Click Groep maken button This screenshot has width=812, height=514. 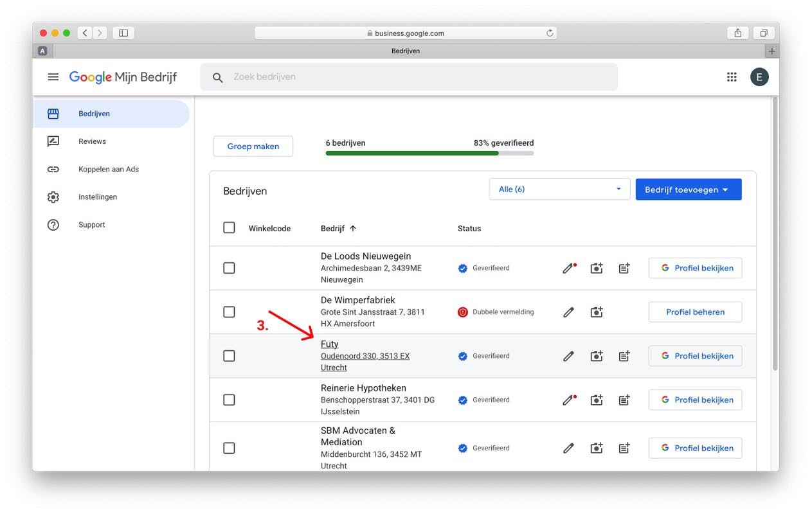click(253, 146)
